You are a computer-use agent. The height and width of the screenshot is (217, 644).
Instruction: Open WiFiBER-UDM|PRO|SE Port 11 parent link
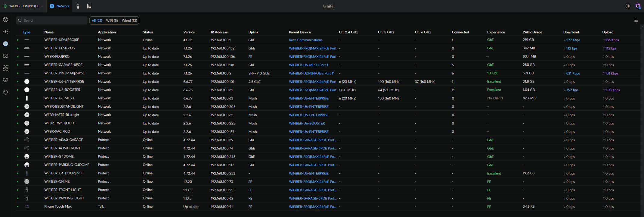click(x=311, y=73)
